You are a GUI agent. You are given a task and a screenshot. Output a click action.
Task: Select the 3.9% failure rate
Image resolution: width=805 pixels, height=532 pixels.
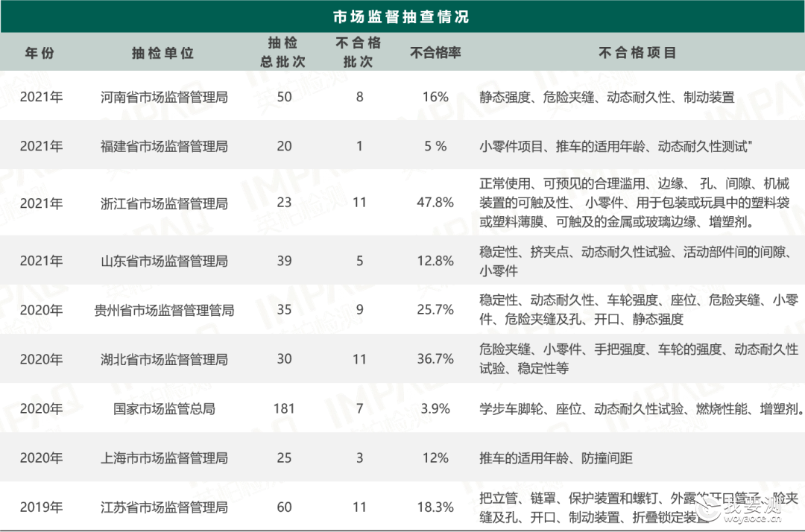[x=435, y=408]
